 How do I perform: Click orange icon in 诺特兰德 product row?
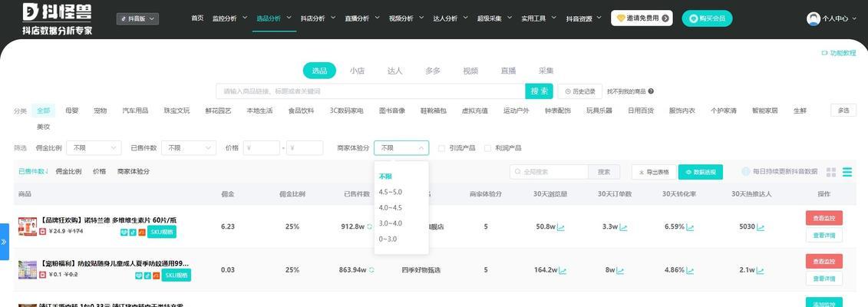(141, 233)
